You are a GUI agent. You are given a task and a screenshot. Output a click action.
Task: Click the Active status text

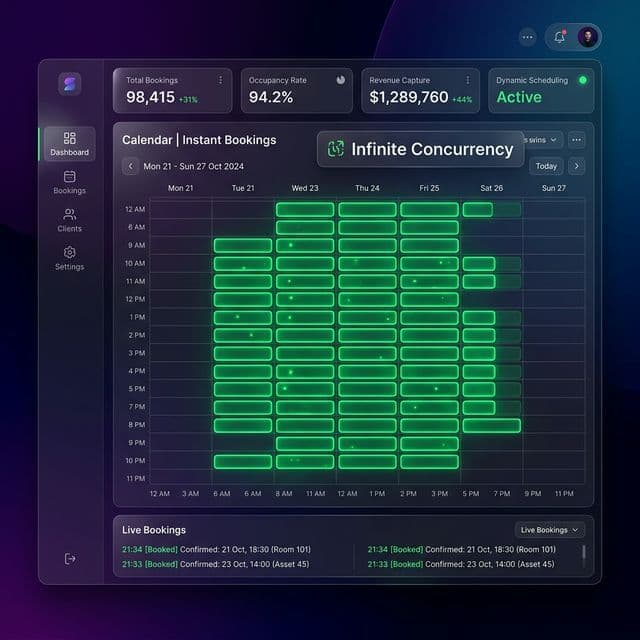click(x=519, y=97)
